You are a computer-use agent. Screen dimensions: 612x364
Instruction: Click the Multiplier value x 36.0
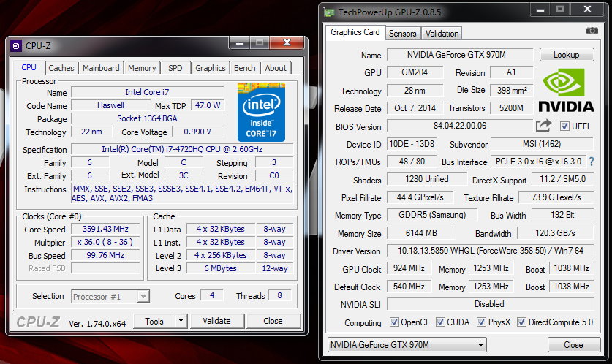pos(105,242)
